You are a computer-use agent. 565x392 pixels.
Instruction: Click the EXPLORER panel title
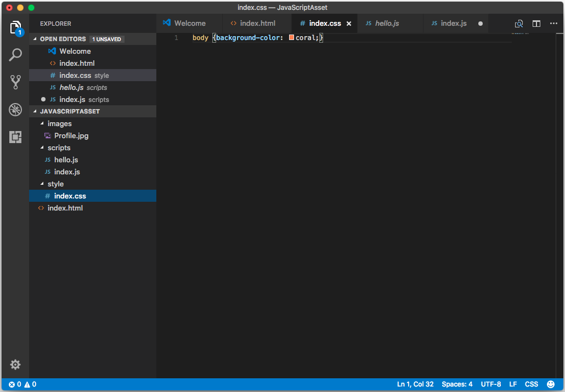click(x=55, y=24)
